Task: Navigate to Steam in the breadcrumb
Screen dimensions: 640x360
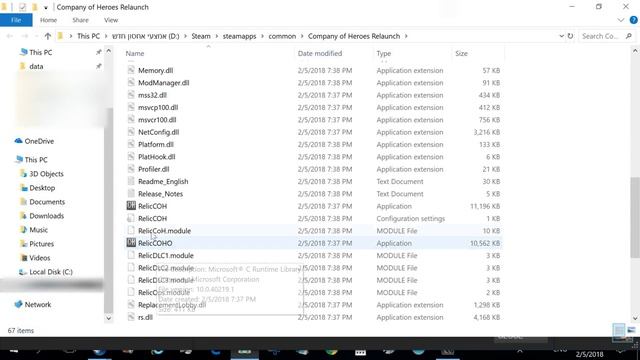Action: click(201, 36)
